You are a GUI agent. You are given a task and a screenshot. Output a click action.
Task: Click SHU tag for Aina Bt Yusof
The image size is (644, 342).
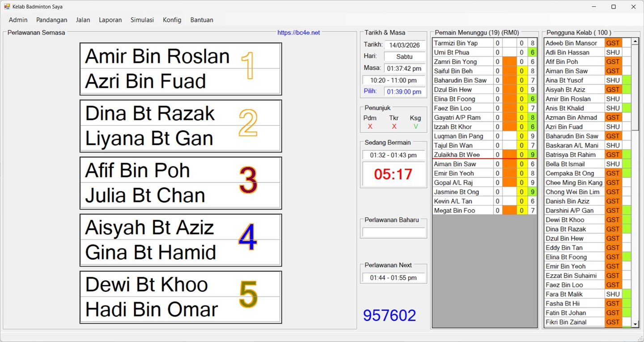(x=613, y=80)
